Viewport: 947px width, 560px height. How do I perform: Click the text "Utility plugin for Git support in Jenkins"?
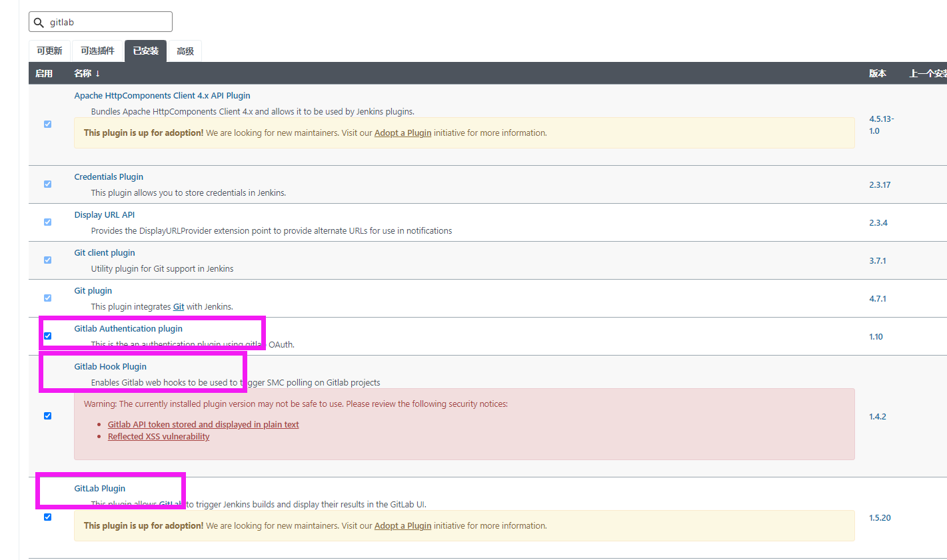point(162,269)
